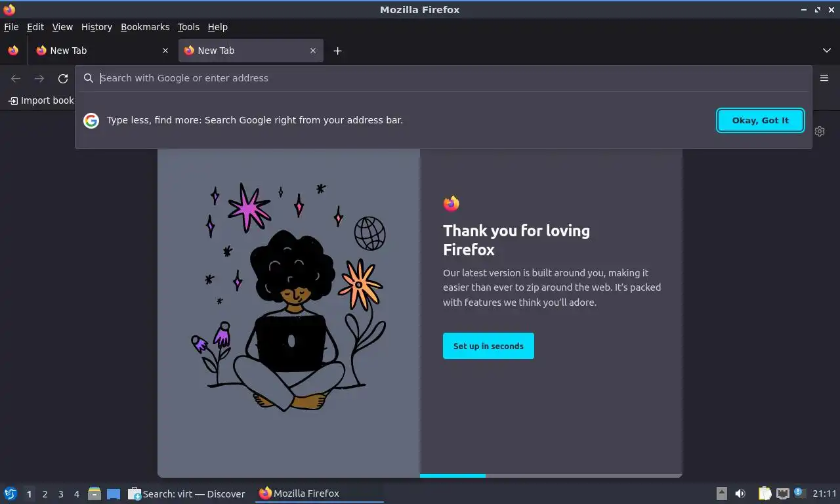Click the show desktop taskbar icon

coord(114,494)
